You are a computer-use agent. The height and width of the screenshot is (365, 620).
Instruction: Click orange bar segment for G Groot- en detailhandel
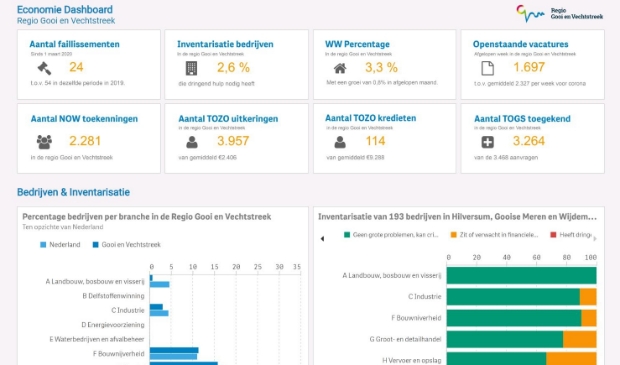pos(580,339)
